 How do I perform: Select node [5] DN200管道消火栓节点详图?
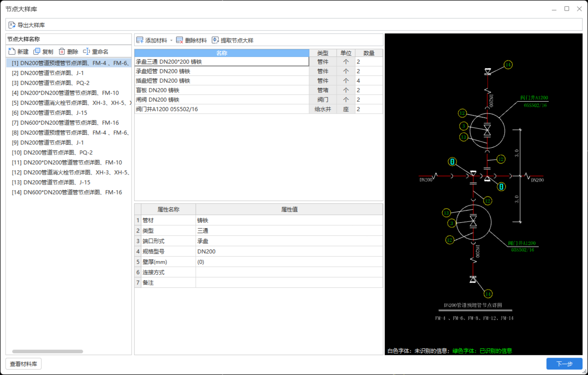[69, 103]
